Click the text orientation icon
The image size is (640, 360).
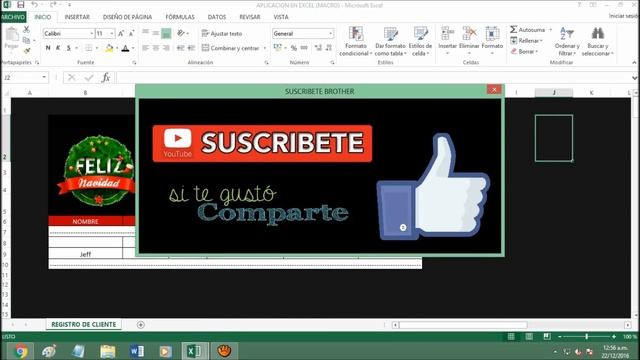tap(181, 33)
